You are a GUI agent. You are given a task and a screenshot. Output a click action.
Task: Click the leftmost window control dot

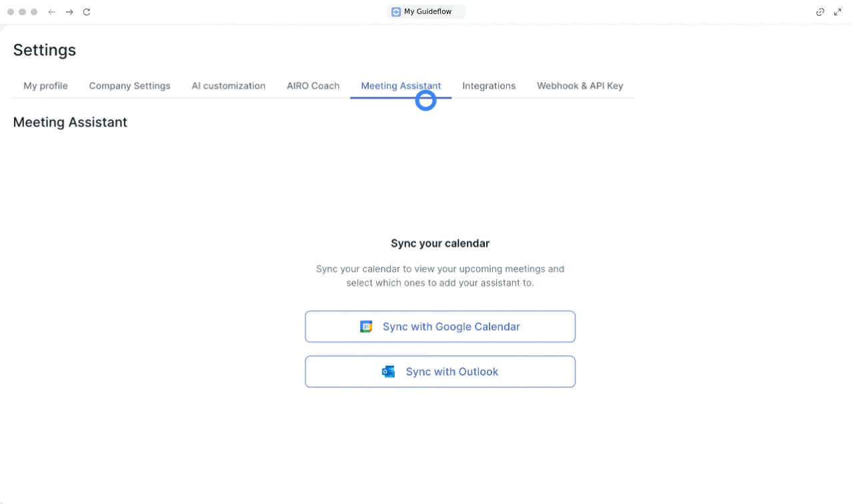point(11,12)
